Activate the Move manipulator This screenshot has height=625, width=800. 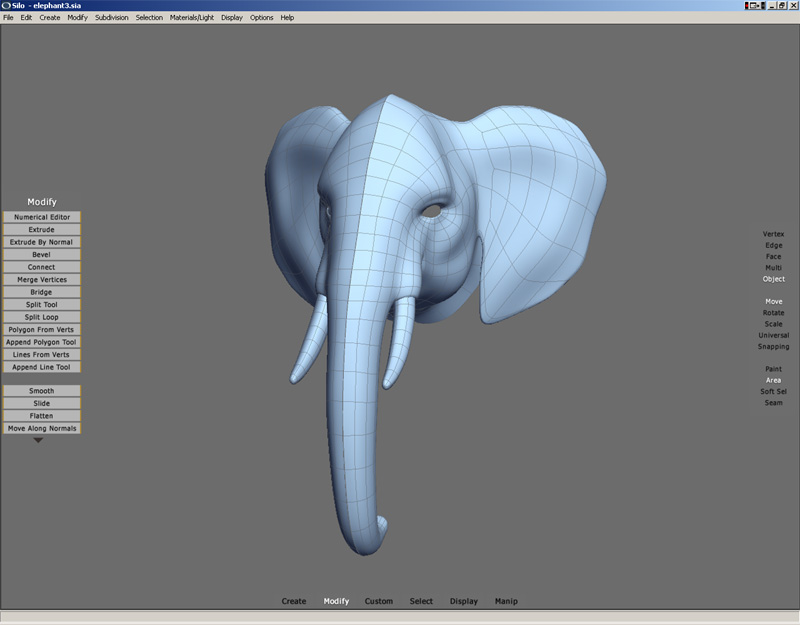coord(773,301)
